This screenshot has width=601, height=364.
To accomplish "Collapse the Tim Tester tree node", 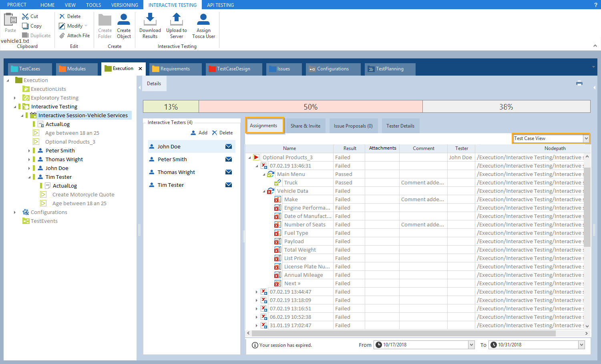I will (29, 177).
